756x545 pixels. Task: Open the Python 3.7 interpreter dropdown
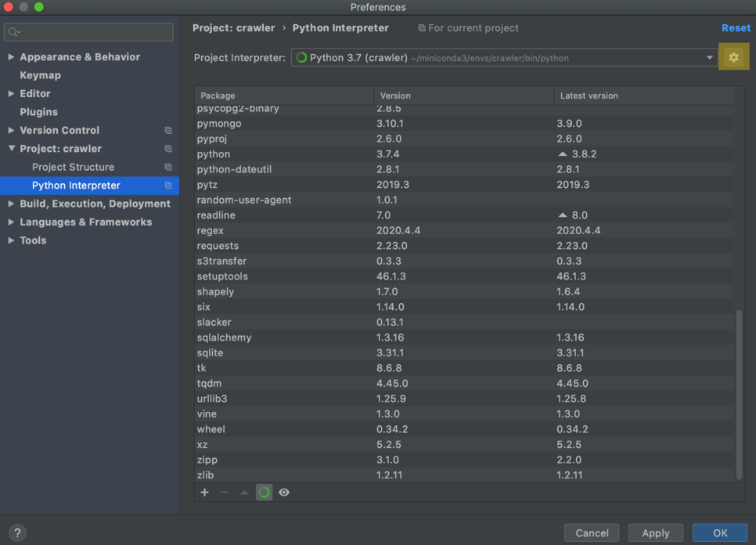pyautogui.click(x=708, y=56)
